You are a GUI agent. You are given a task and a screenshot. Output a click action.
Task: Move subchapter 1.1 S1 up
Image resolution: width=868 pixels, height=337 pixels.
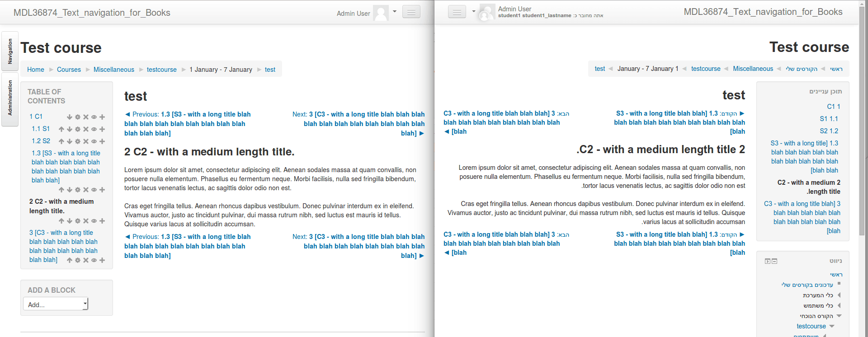click(x=61, y=129)
